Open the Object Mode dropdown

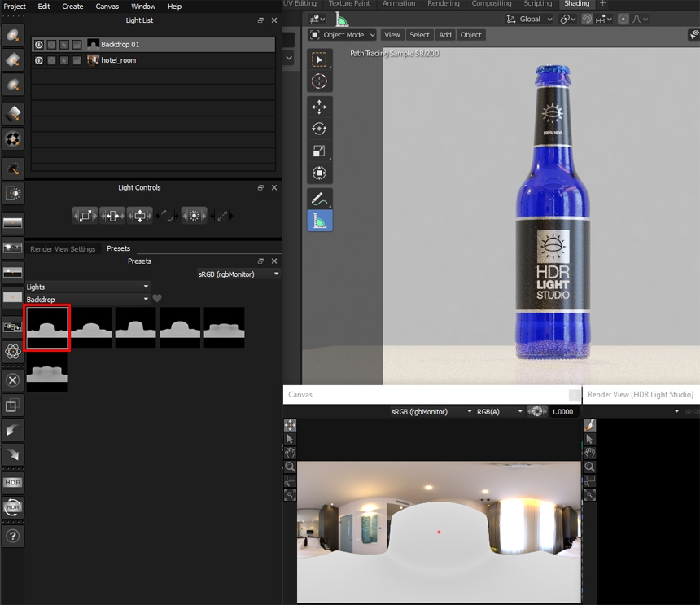tap(343, 35)
